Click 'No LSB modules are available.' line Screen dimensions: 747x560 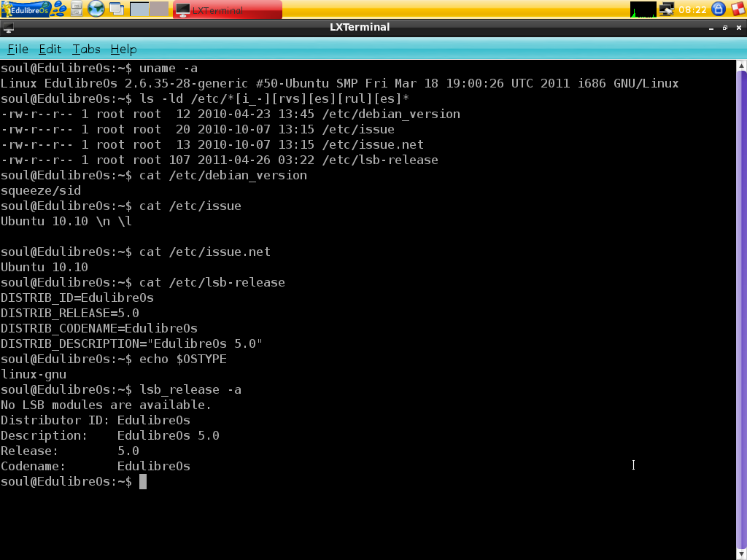pyautogui.click(x=107, y=405)
